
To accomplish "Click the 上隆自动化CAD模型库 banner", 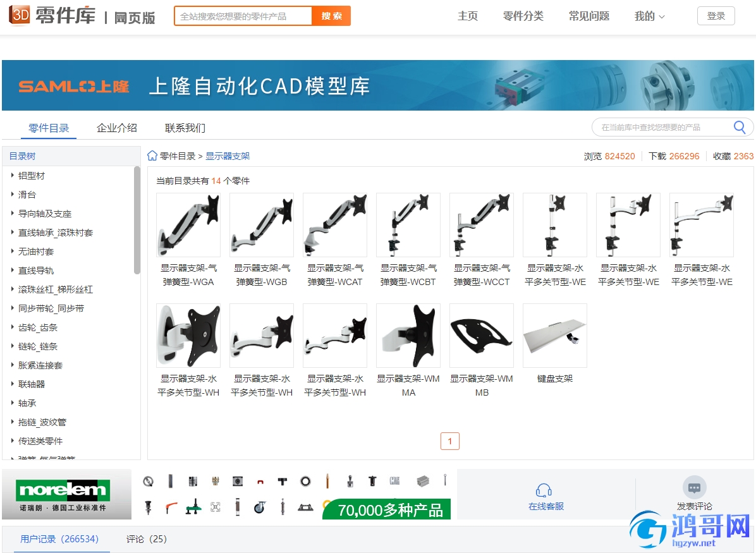I will (x=378, y=85).
